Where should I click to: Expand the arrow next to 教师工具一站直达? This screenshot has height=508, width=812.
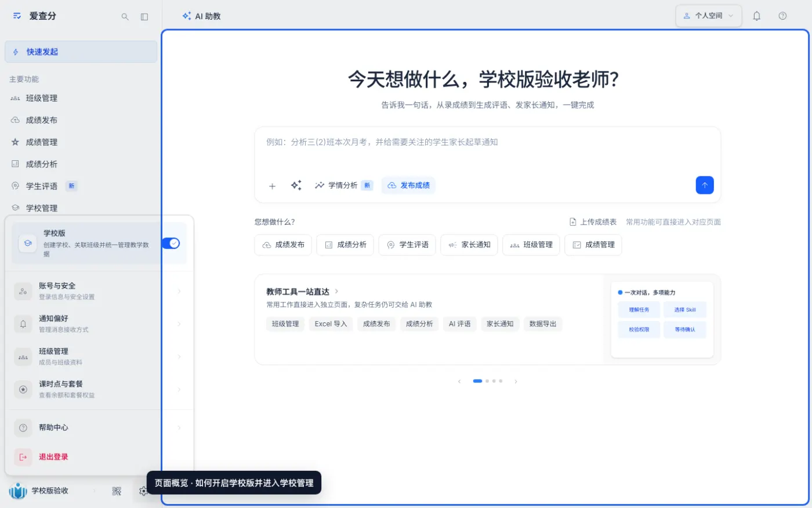click(336, 291)
